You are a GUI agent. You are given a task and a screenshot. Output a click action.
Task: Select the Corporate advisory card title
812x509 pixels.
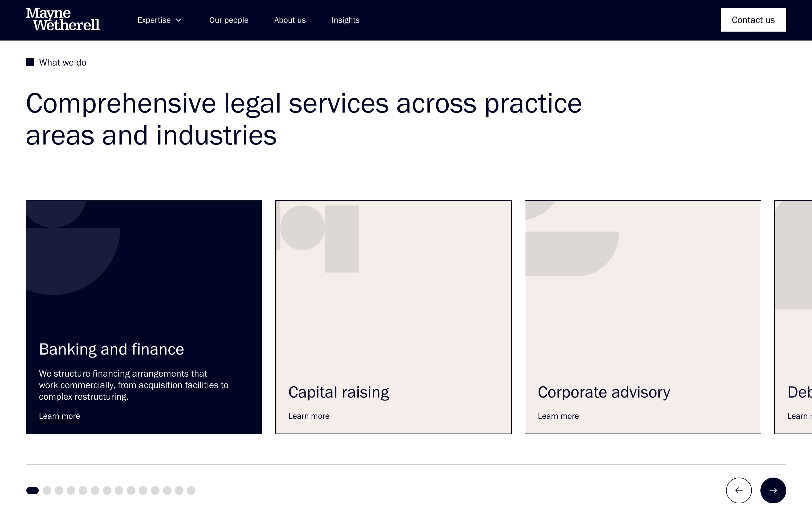pyautogui.click(x=604, y=392)
